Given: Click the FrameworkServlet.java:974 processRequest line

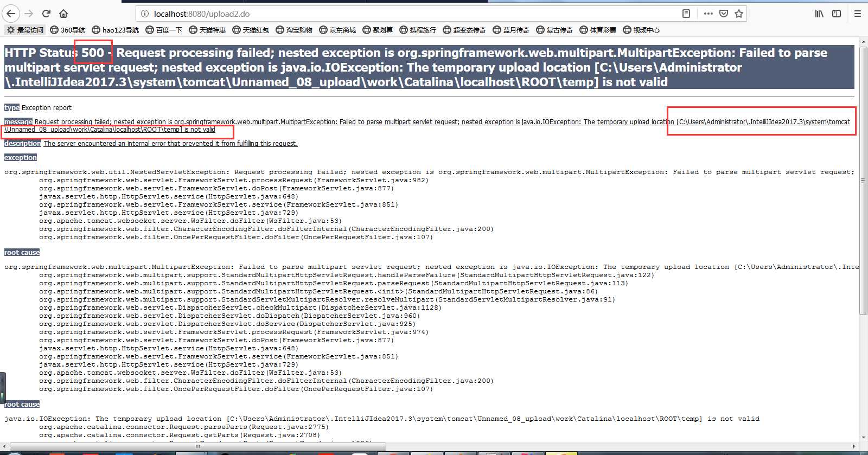Looking at the screenshot, I should tap(234, 332).
